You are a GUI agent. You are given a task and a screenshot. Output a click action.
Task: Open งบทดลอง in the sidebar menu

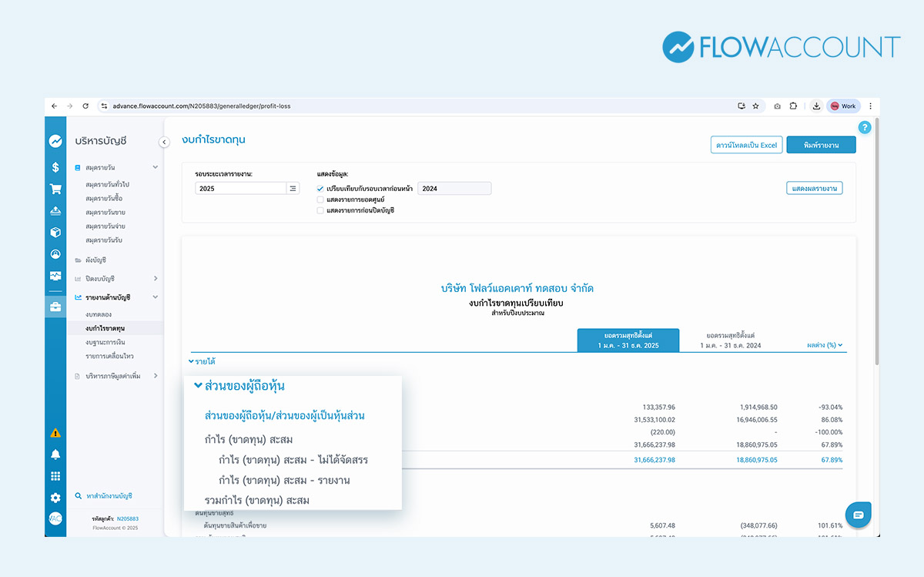[99, 315]
